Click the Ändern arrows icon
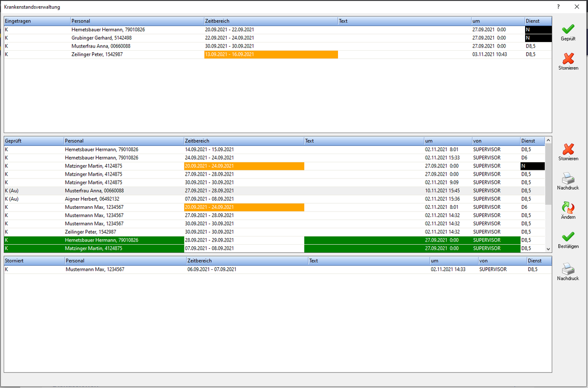Screen dimensions: 588x388 (x=568, y=208)
